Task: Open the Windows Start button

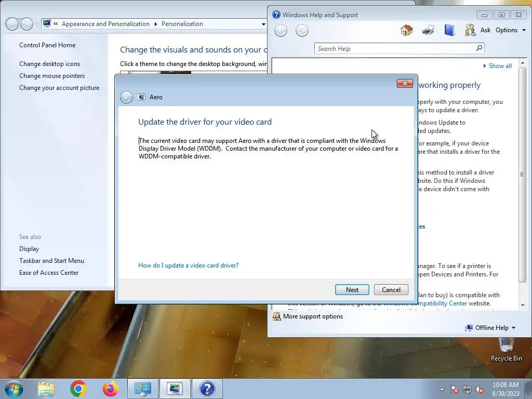Action: tap(14, 389)
